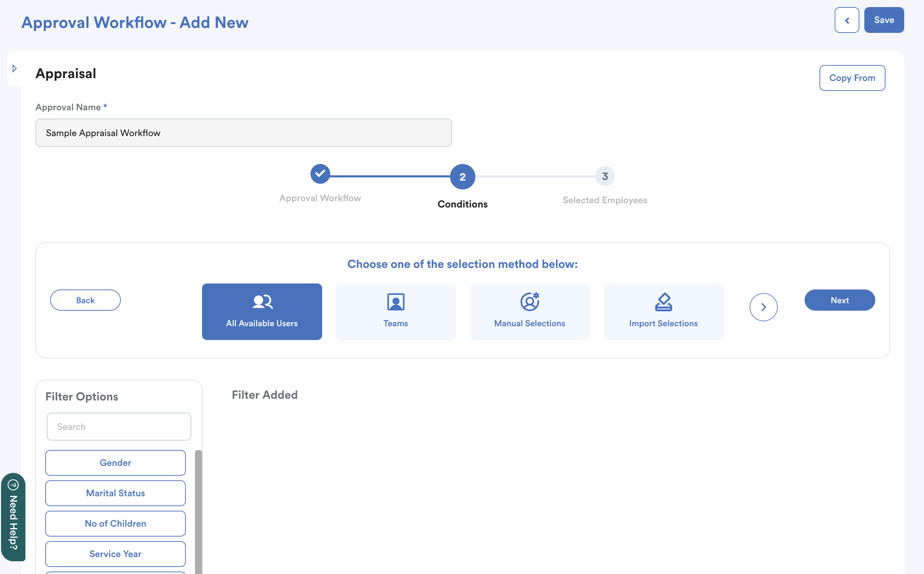This screenshot has width=924, height=574.
Task: Add the Marital Status filter
Action: pos(115,493)
